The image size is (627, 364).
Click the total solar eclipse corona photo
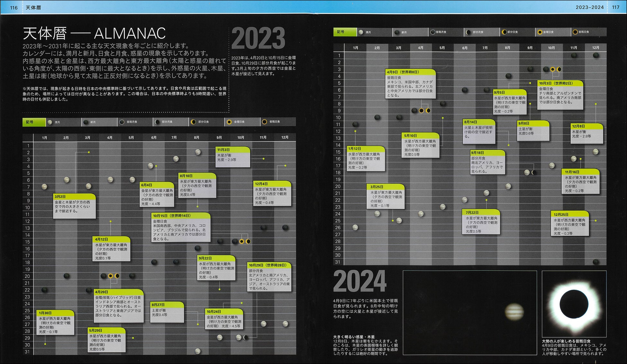pos(574,304)
